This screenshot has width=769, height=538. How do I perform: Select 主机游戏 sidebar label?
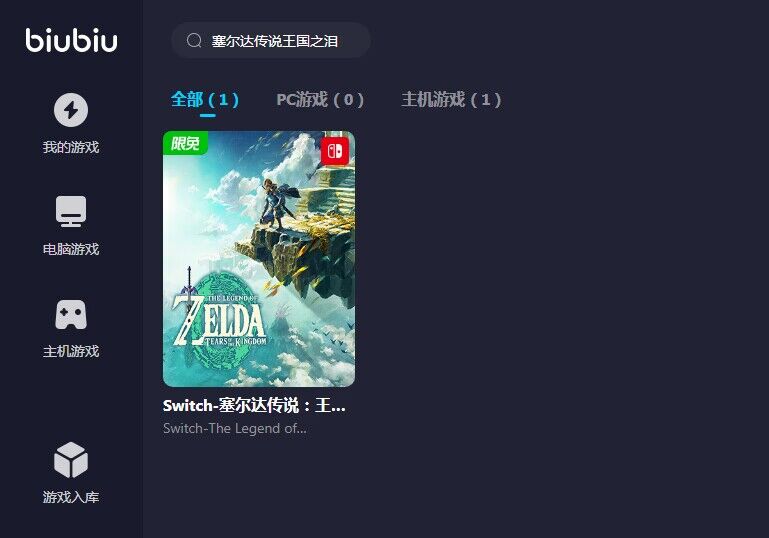coord(71,351)
